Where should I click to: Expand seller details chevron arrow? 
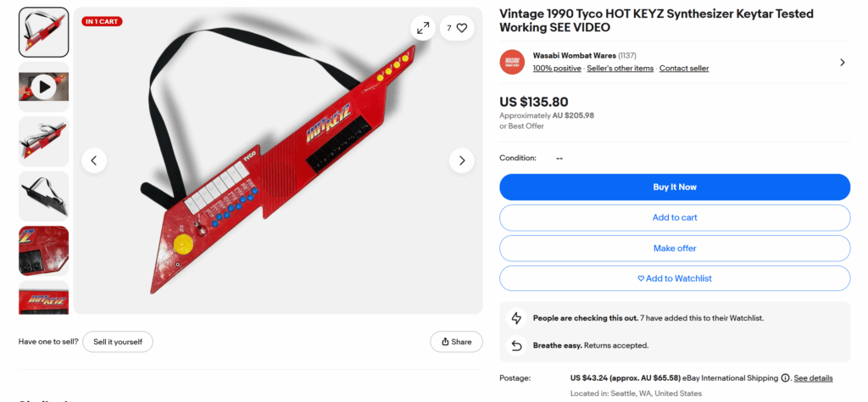pos(842,62)
